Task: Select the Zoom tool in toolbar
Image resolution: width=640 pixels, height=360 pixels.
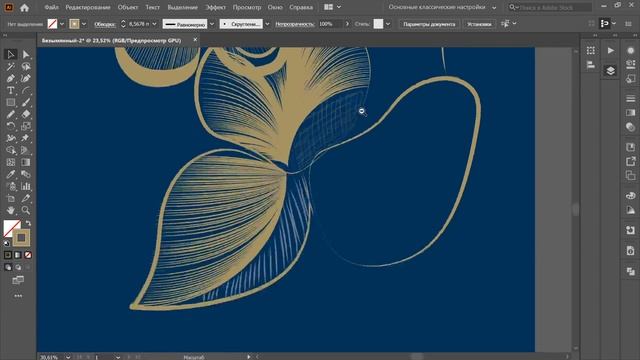Action: click(26, 210)
